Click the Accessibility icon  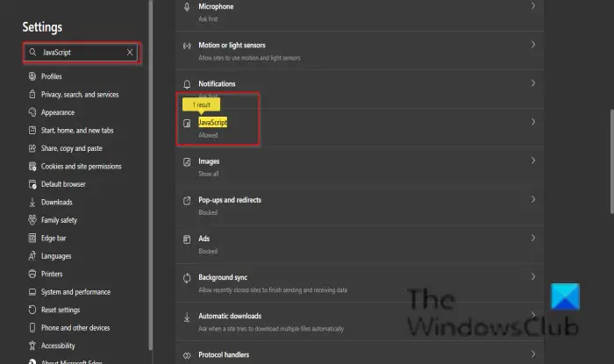coord(32,346)
